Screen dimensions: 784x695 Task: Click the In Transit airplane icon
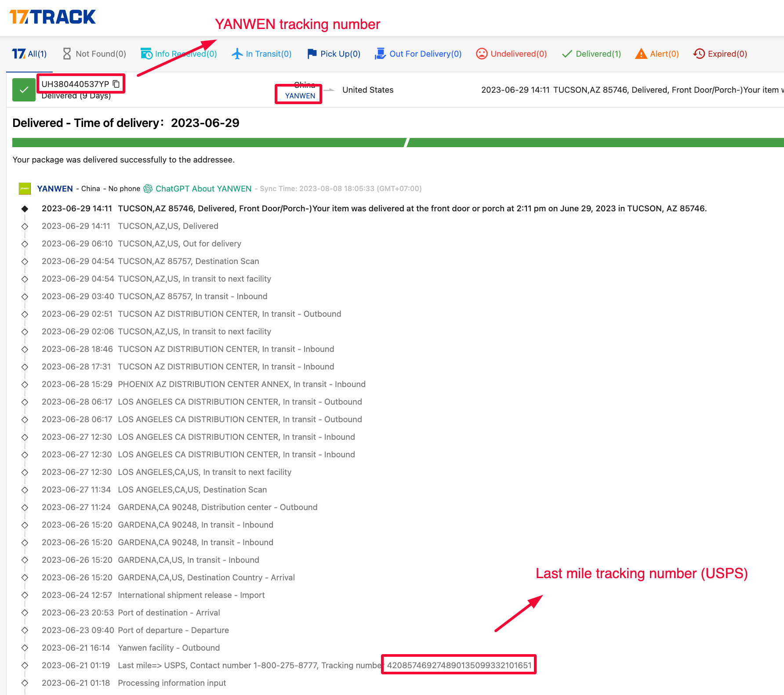pyautogui.click(x=237, y=54)
